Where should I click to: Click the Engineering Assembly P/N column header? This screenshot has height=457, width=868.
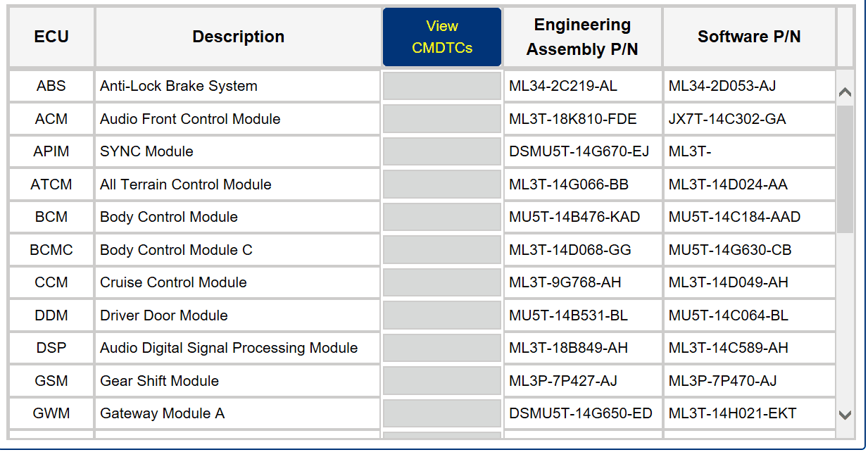(582, 37)
